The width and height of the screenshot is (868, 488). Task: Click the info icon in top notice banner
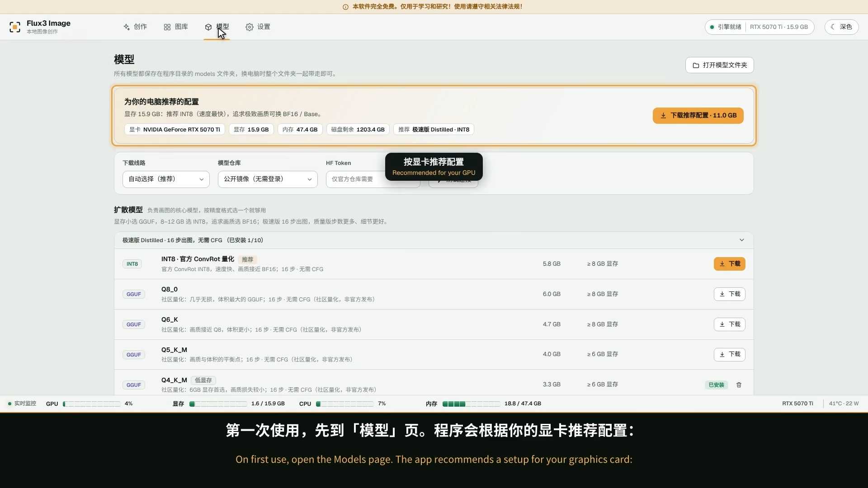tap(345, 7)
